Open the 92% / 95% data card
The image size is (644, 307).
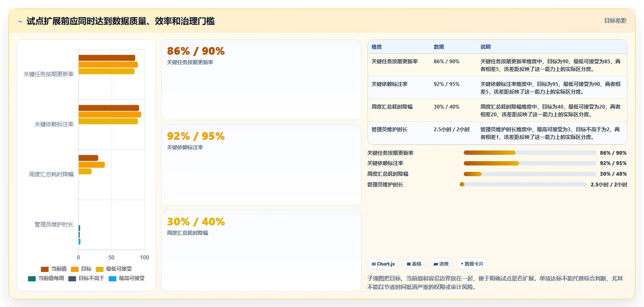tap(261, 165)
